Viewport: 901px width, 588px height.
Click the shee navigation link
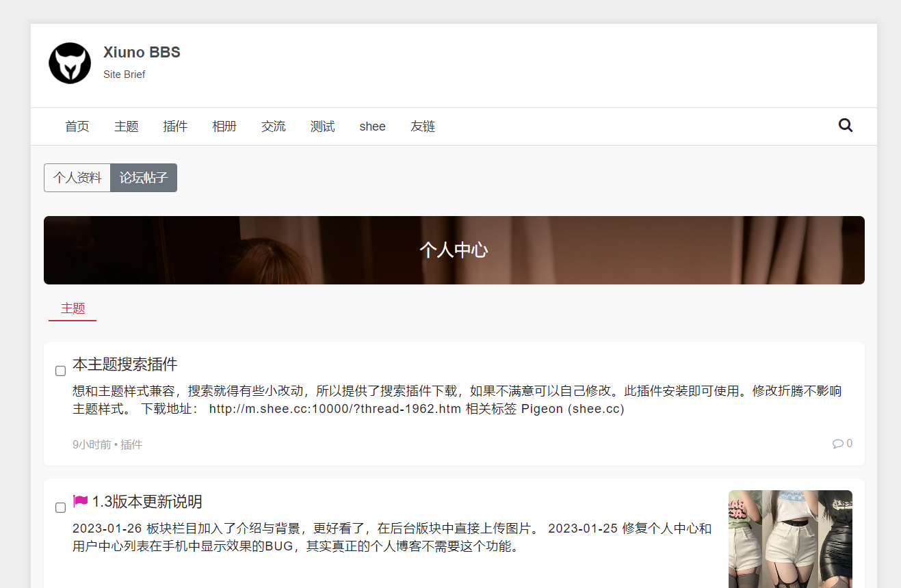point(372,126)
